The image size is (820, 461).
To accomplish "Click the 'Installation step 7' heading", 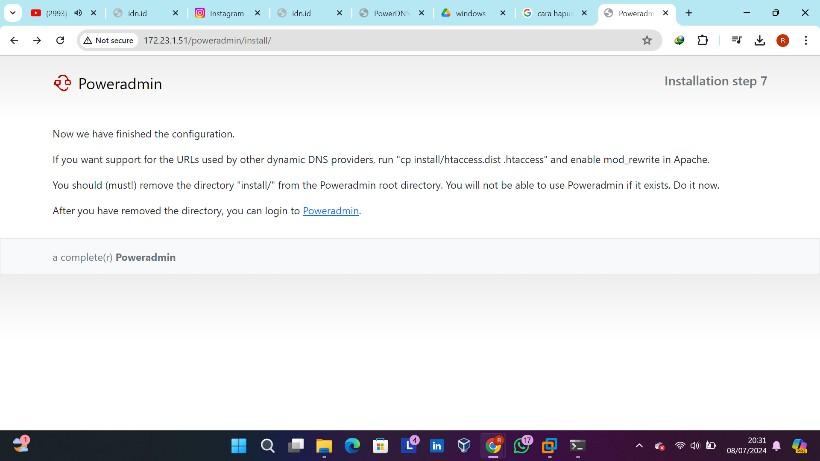I will coord(715,81).
